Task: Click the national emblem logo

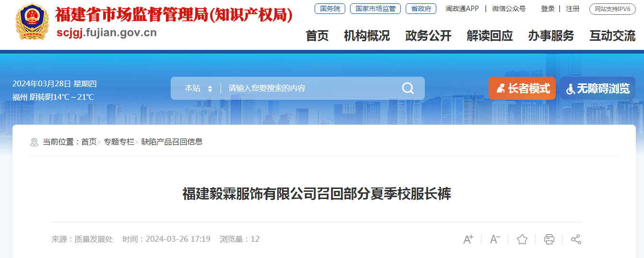Action: coord(32,22)
